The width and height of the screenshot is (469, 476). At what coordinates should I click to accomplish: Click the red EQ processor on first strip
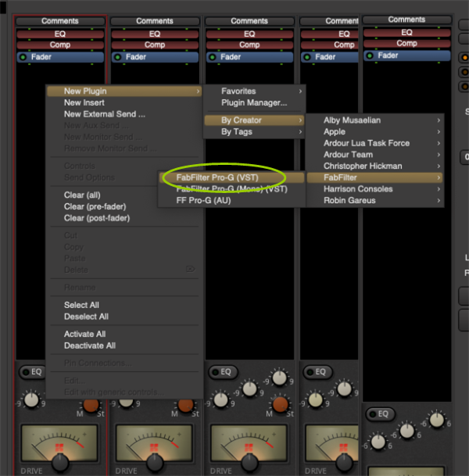point(60,34)
